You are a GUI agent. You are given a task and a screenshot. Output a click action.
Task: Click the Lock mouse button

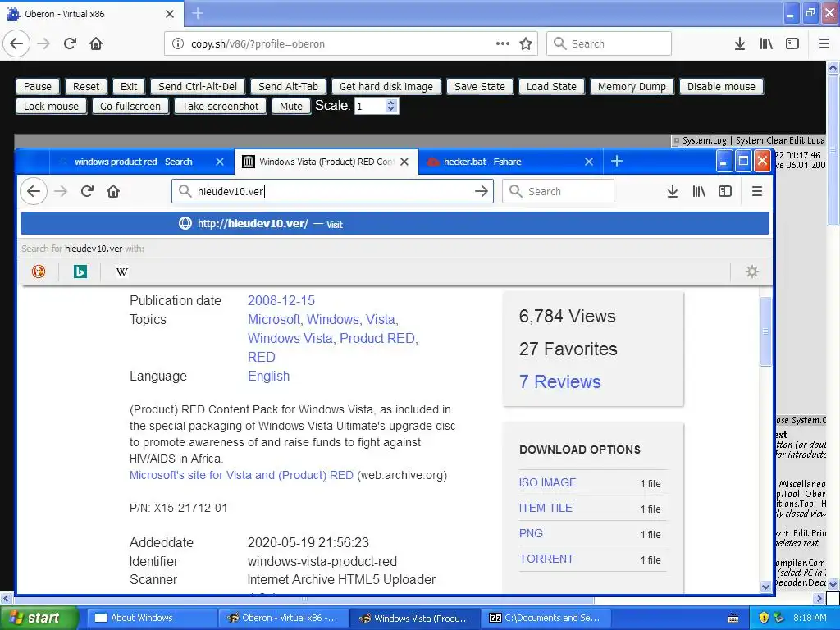tap(51, 106)
